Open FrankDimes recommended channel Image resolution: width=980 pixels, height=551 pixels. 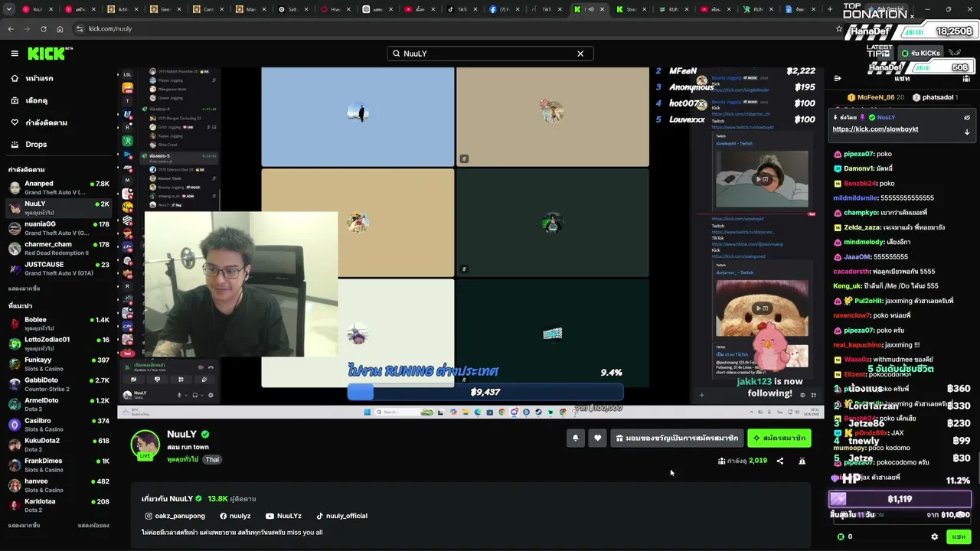coord(59,465)
